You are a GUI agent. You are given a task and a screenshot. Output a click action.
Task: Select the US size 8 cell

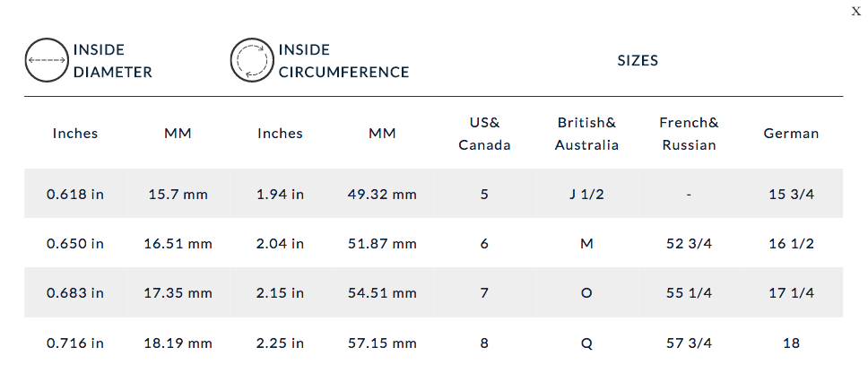tap(484, 343)
